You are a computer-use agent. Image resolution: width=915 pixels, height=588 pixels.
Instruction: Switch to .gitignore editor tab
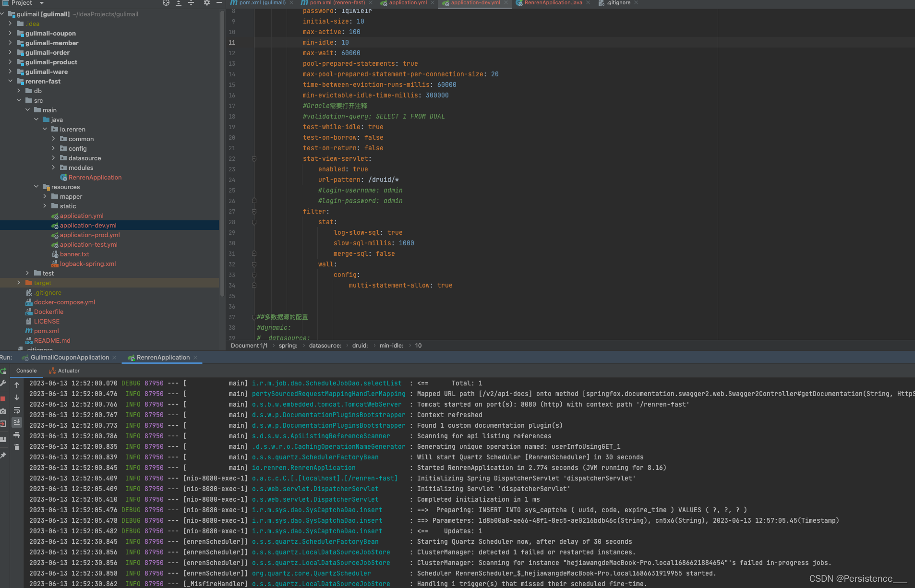[618, 3]
